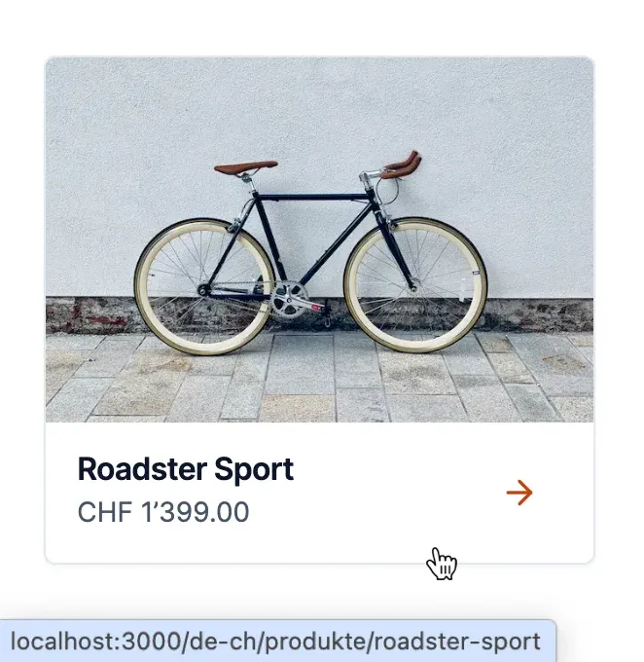
Task: Click the bike's front wheel on the right
Action: coord(415,285)
